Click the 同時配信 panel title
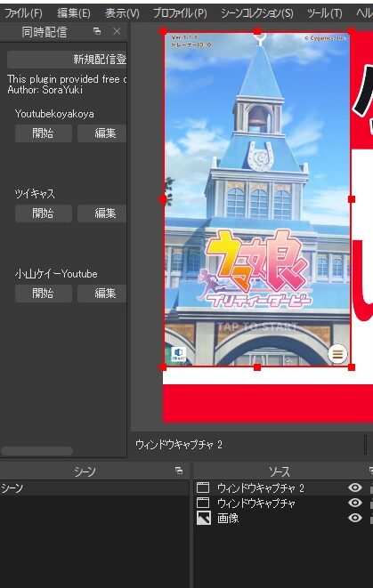Viewport: 373px width, 588px height. point(45,32)
